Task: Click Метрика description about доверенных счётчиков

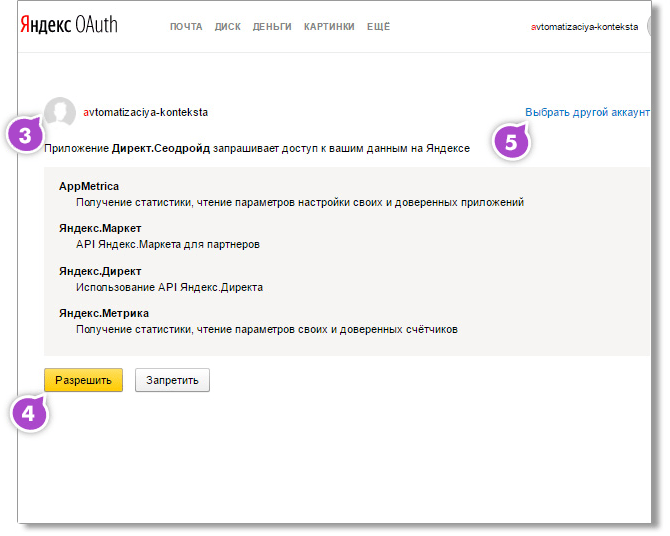Action: 267,330
